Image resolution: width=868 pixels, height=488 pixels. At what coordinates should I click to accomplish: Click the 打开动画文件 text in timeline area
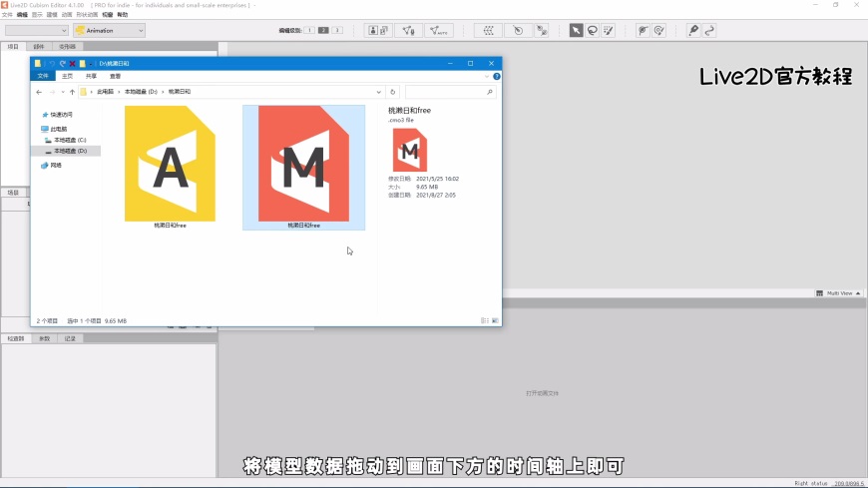click(x=542, y=393)
